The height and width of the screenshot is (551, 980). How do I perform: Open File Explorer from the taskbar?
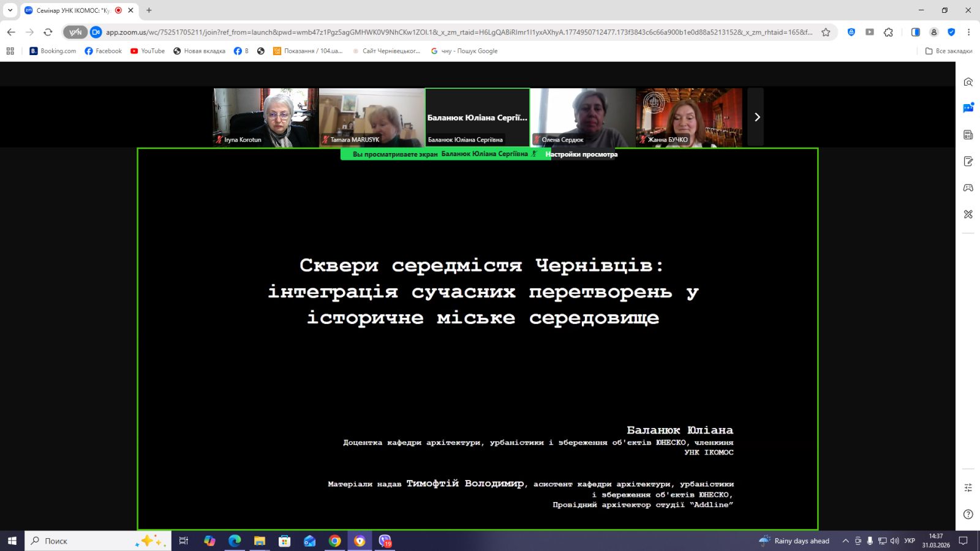(260, 541)
